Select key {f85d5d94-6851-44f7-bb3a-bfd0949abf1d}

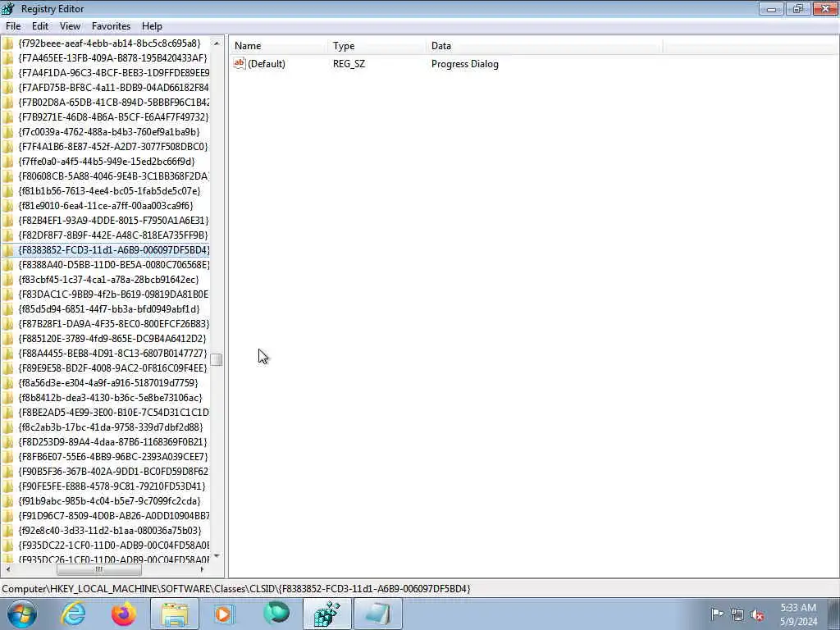click(x=109, y=309)
